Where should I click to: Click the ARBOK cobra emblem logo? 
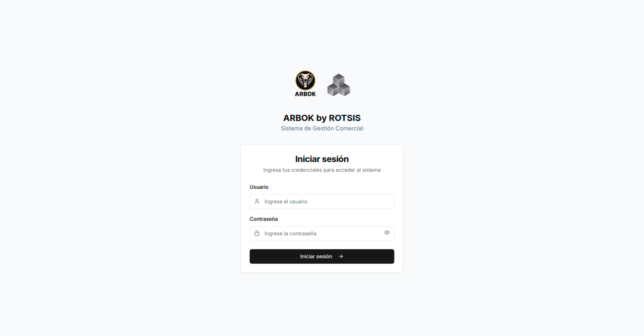coord(305,80)
